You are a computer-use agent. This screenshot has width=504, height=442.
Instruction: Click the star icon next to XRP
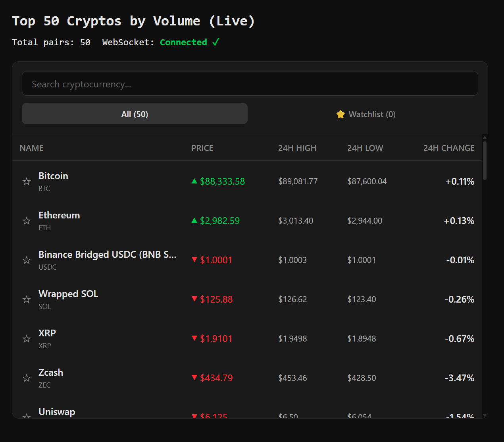coord(26,338)
